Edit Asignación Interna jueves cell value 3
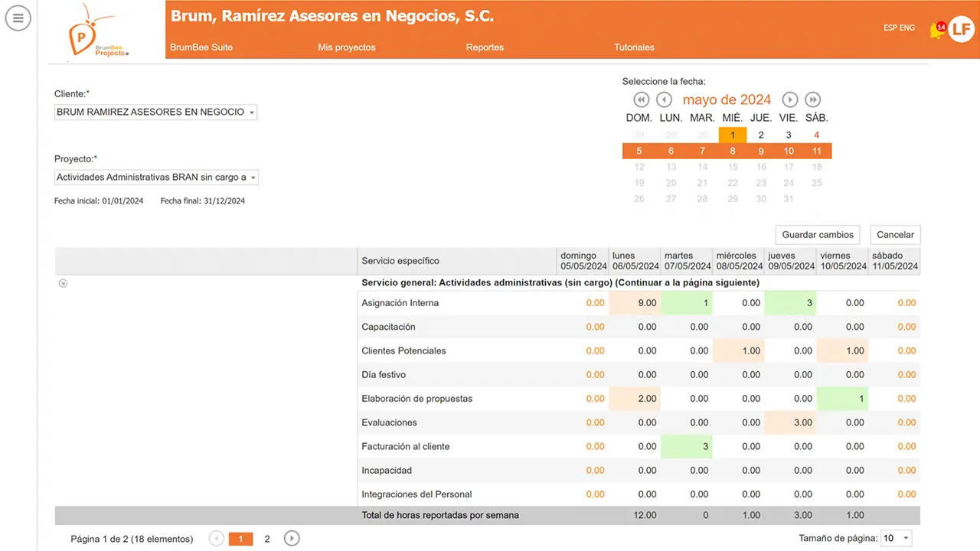Screen dimensions: 980x551 [791, 303]
